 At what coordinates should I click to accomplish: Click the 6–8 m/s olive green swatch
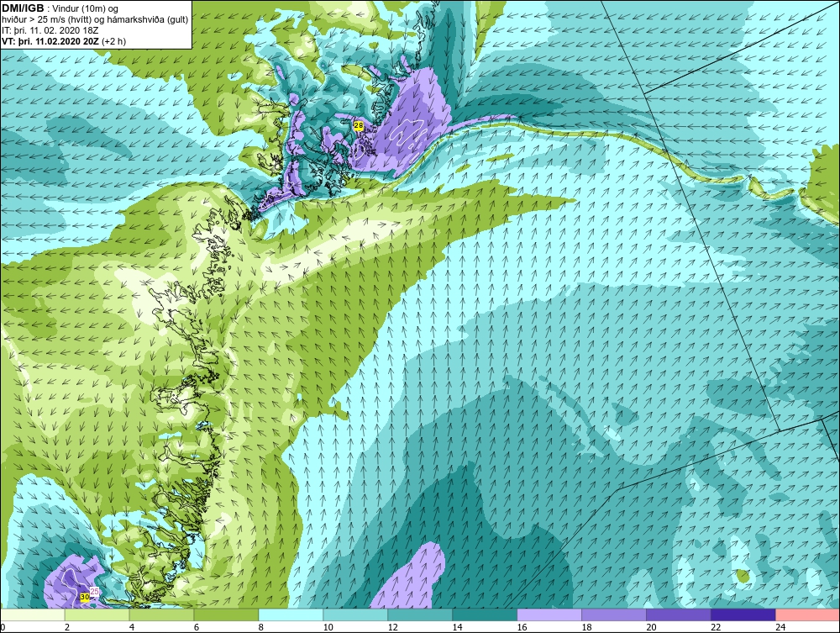(x=226, y=615)
